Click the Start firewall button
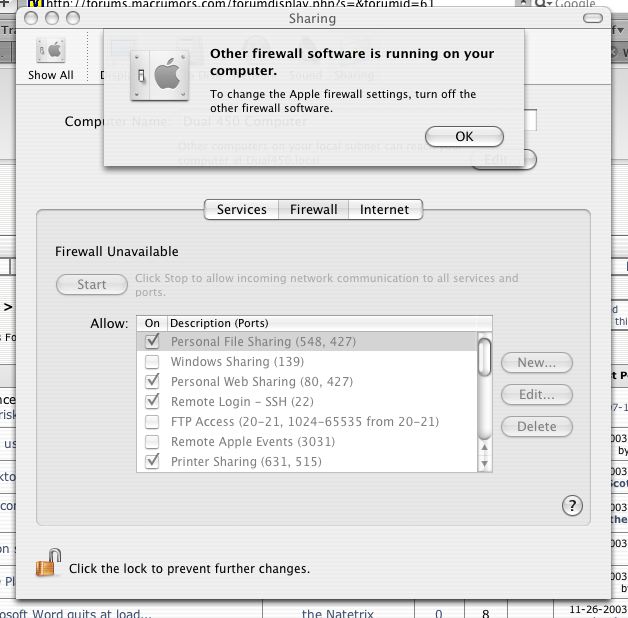 click(92, 284)
